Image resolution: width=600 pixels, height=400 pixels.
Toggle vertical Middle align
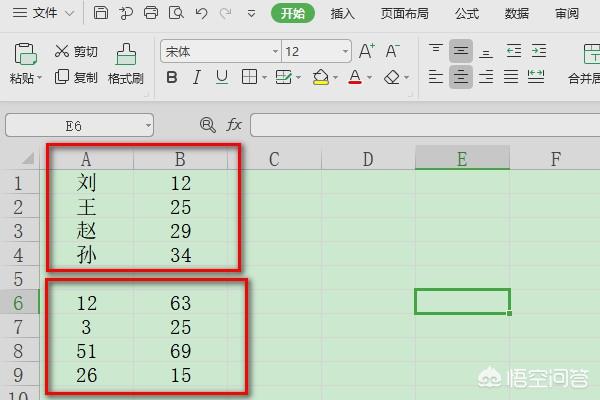coord(461,51)
